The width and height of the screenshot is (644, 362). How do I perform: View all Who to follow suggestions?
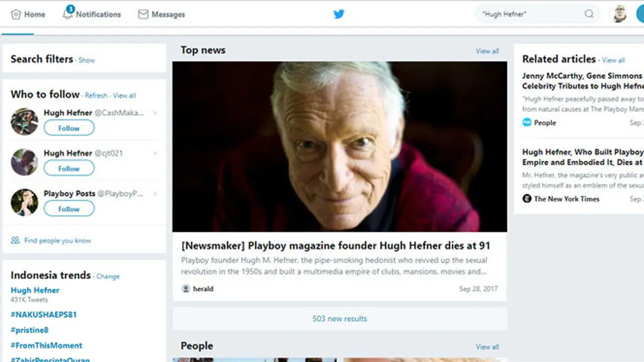pyautogui.click(x=124, y=96)
